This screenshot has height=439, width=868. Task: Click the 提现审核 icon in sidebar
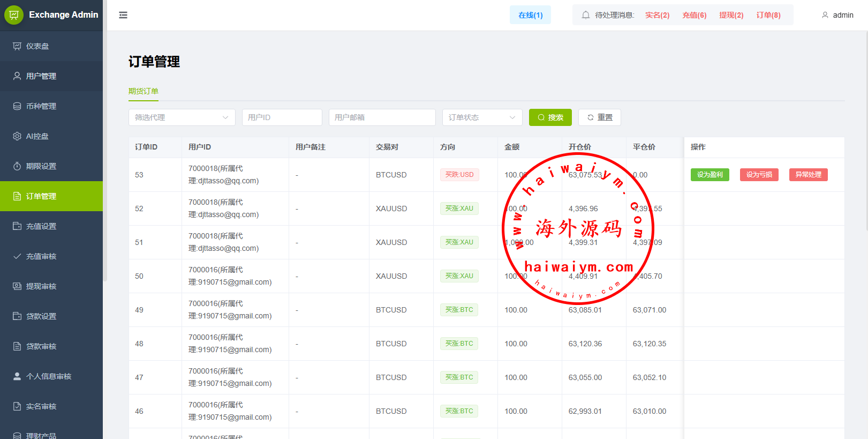pyautogui.click(x=17, y=286)
